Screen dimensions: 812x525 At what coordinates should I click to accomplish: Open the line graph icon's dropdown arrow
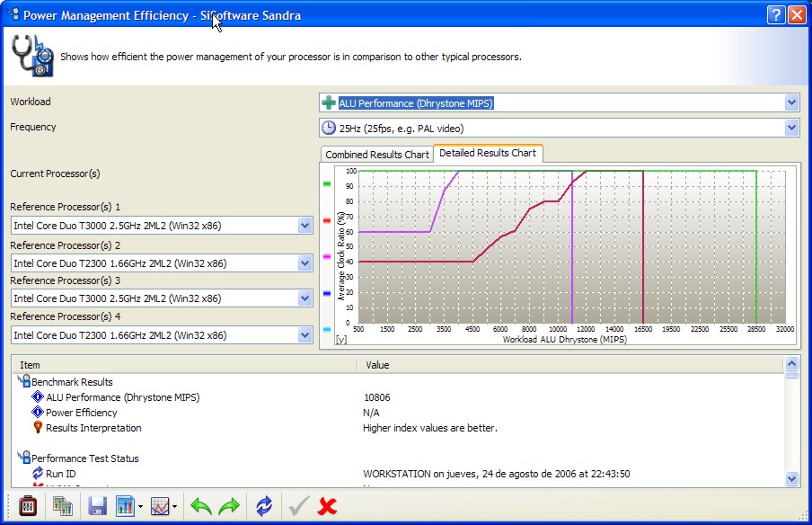pos(174,507)
